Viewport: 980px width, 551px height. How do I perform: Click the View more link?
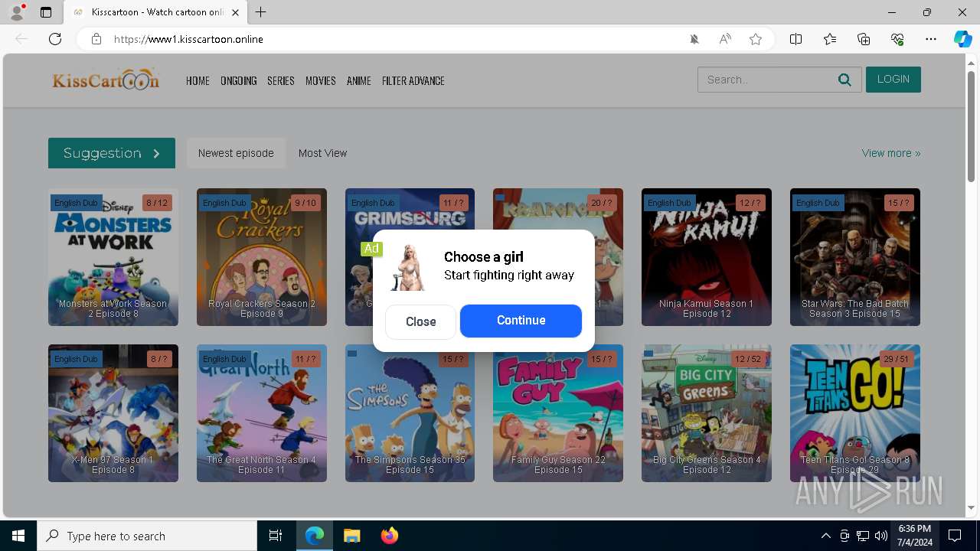[891, 153]
